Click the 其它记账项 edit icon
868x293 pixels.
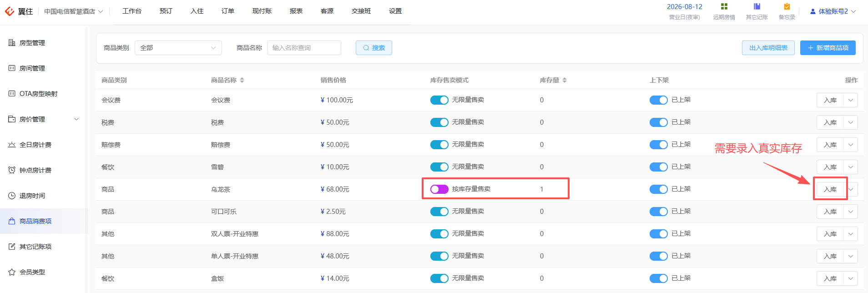[12, 247]
